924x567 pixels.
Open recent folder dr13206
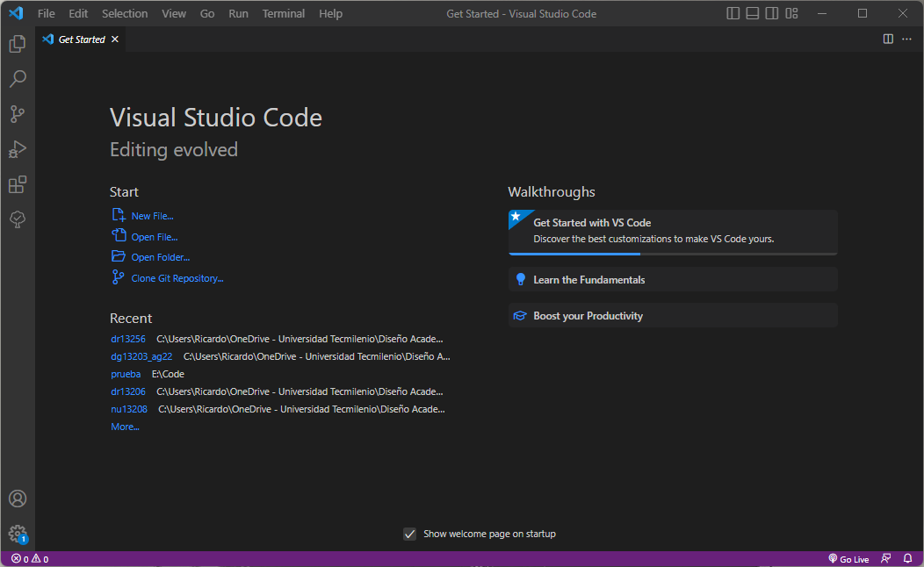128,391
